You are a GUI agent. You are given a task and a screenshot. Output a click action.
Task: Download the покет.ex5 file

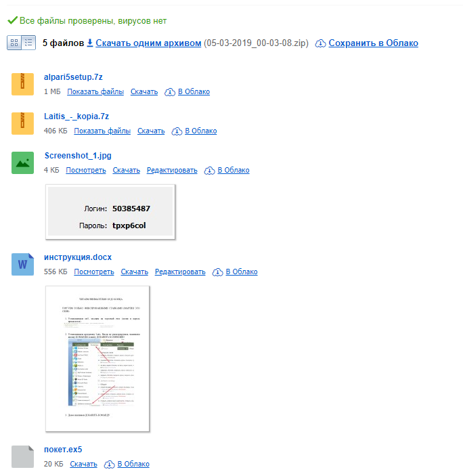(x=83, y=464)
